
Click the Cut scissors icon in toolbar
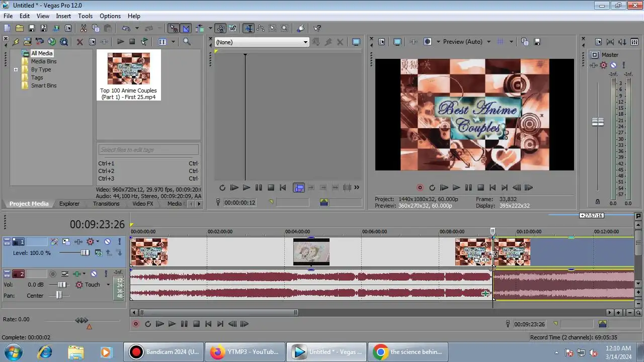[x=84, y=29]
